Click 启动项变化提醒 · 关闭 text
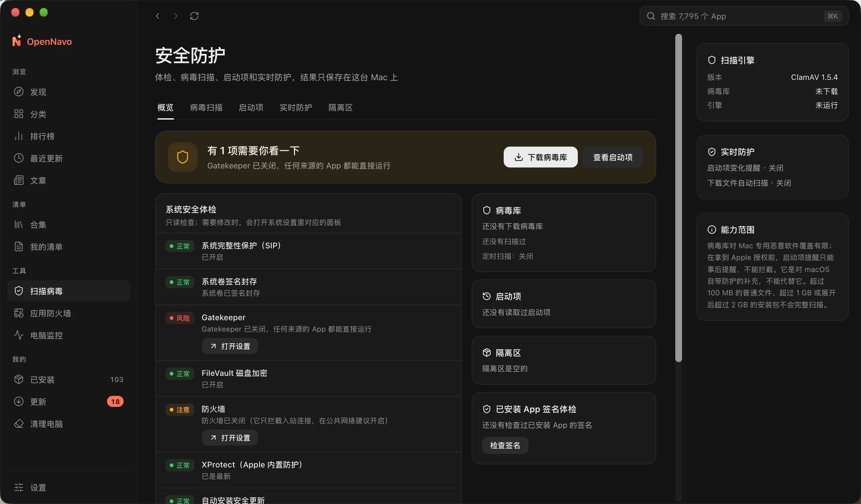Viewport: 861px width, 504px height. [x=745, y=168]
